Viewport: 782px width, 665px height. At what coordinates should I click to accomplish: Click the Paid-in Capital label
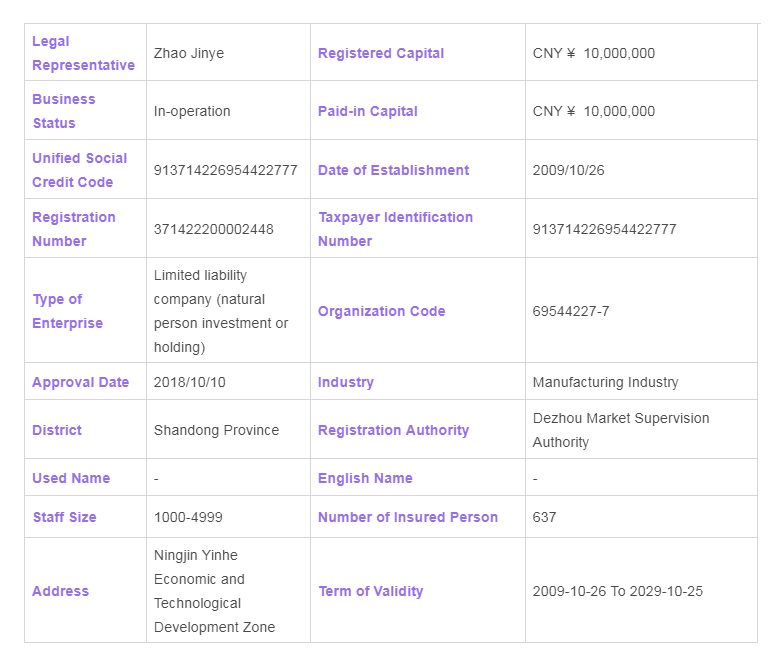368,111
